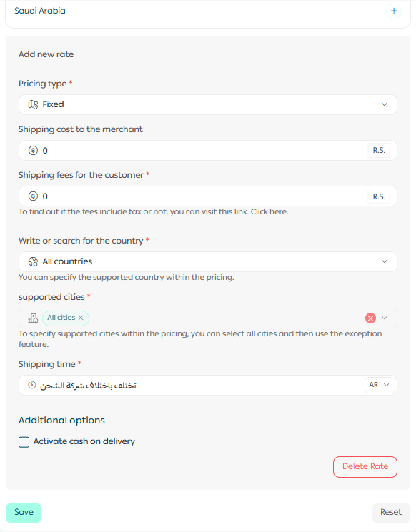This screenshot has width=416, height=532.
Task: Click the coin icon in merchant shipping cost
Action: coord(33,150)
